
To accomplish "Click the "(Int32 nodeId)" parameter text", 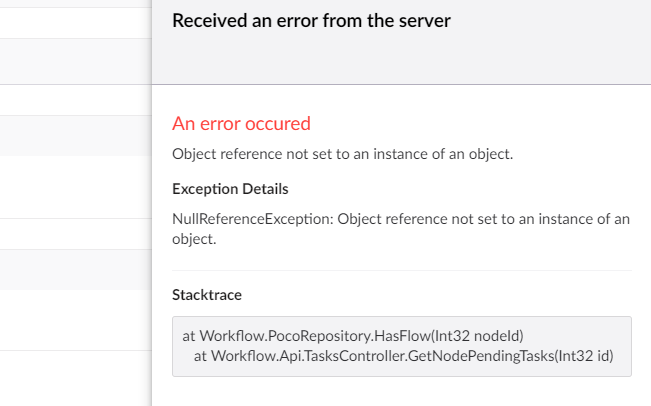I will click(477, 335).
